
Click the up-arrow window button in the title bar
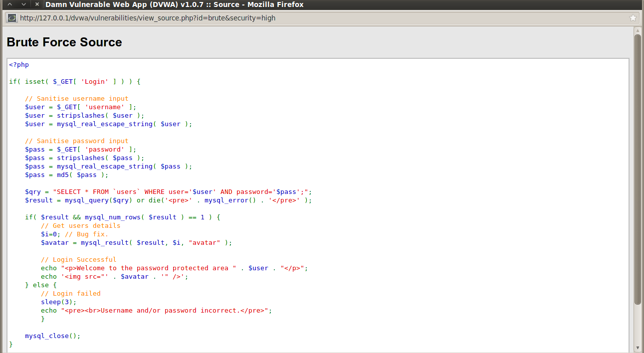tap(9, 4)
